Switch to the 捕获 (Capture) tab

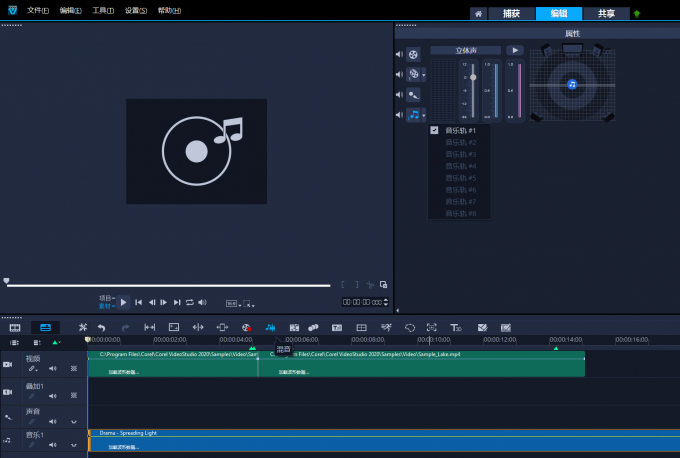click(x=510, y=13)
